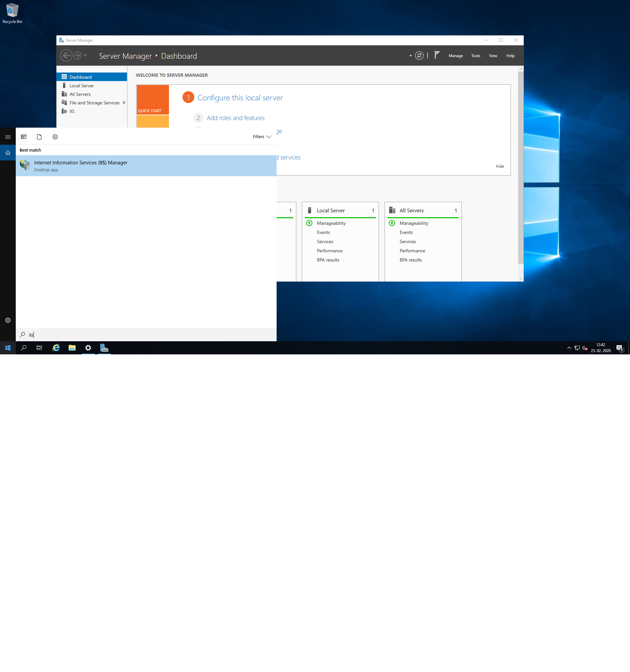Click the taskbar search icon
The width and height of the screenshot is (630, 672).
pos(24,348)
